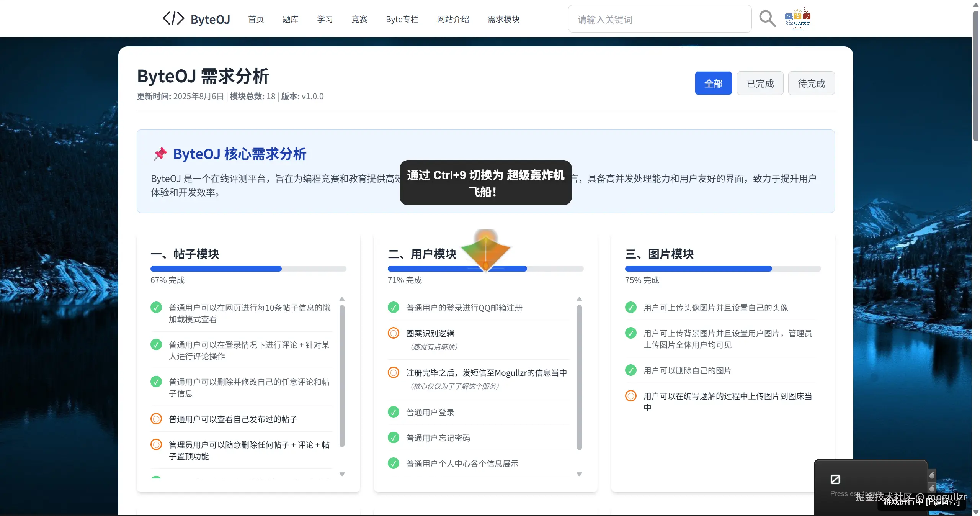
Task: Click the pushpin icon beside 核心需求分析
Action: [160, 154]
